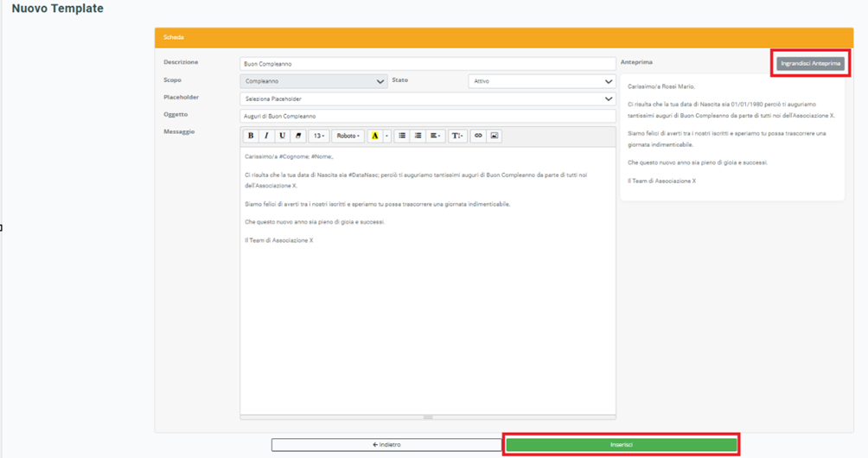The image size is (868, 458).
Task: Insert a picture into the message
Action: point(495,136)
